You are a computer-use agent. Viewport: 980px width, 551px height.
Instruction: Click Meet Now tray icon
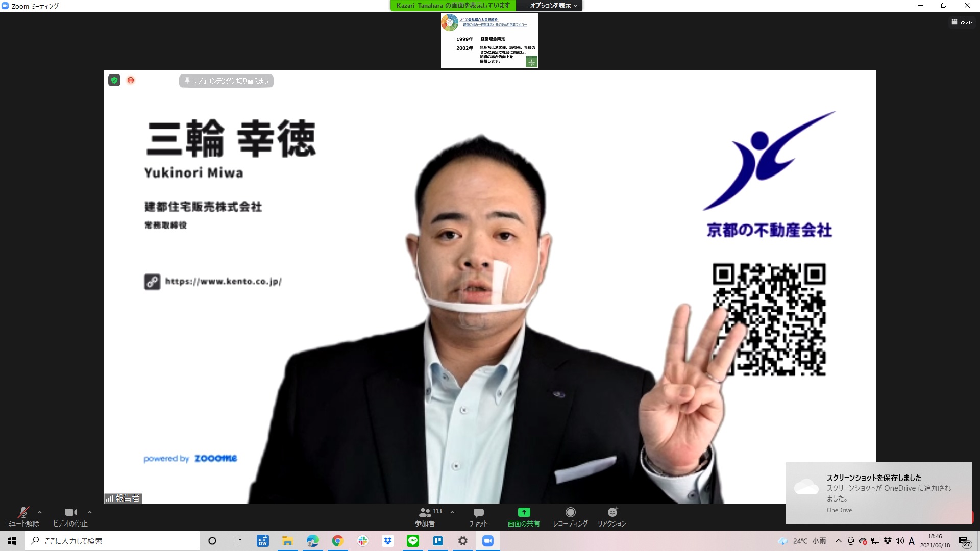click(851, 541)
